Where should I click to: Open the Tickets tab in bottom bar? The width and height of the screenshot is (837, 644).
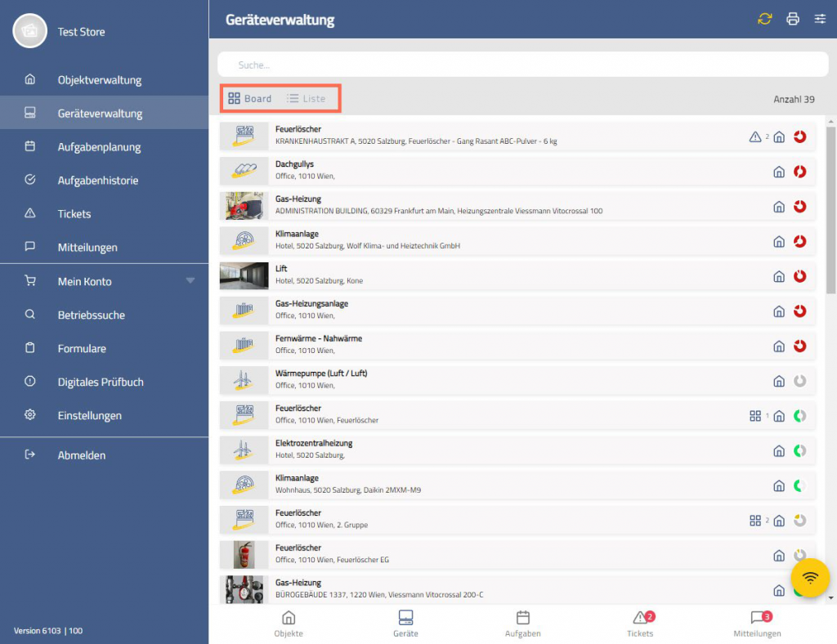tap(640, 624)
